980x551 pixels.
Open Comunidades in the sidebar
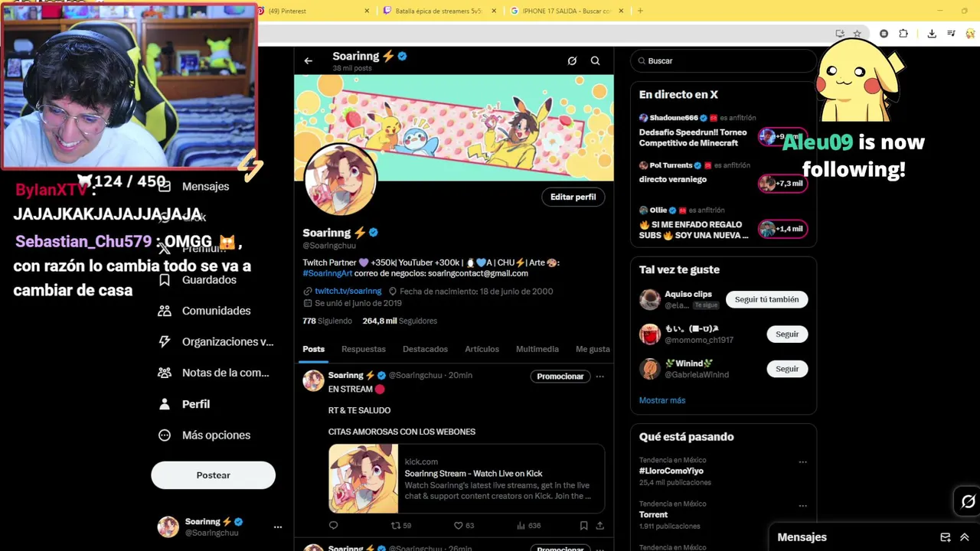coord(205,311)
